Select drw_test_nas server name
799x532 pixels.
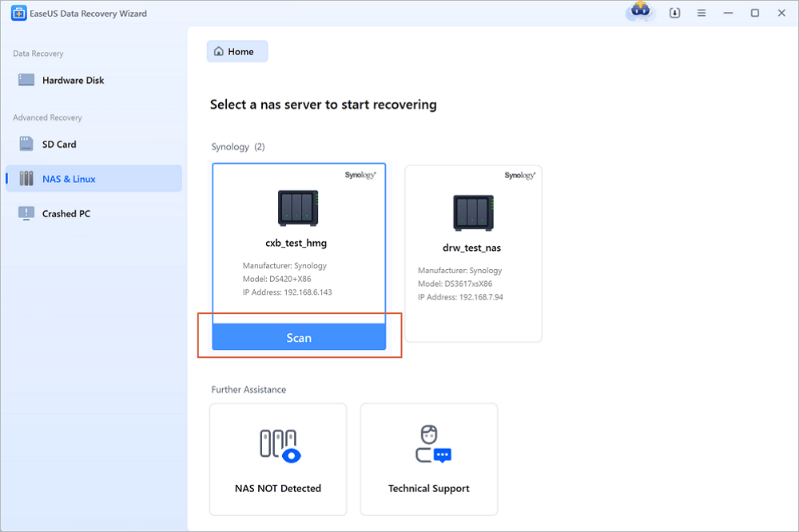click(472, 248)
